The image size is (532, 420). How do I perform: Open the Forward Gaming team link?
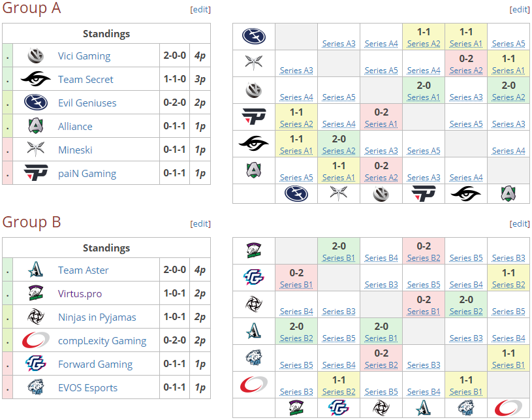(95, 364)
